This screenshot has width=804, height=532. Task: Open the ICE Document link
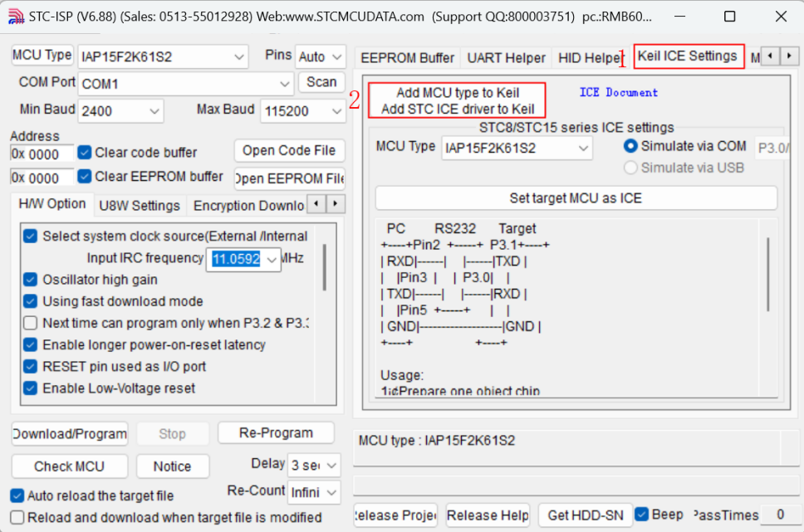tap(618, 93)
